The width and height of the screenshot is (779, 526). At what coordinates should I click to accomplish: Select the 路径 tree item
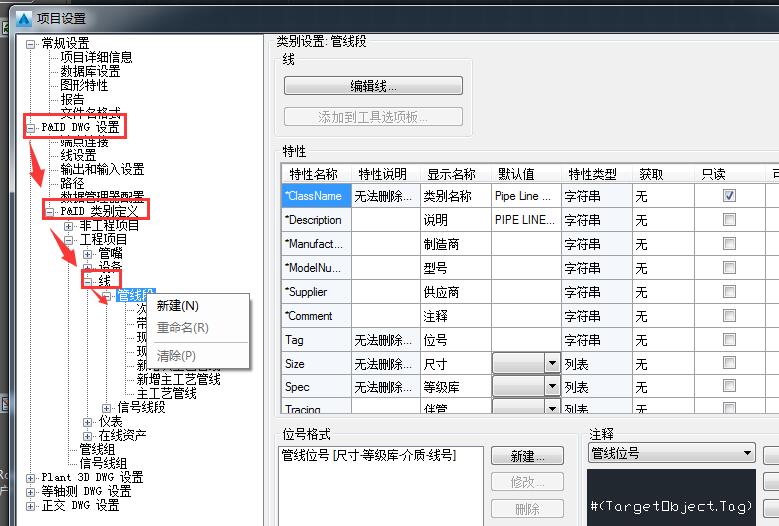tap(72, 183)
